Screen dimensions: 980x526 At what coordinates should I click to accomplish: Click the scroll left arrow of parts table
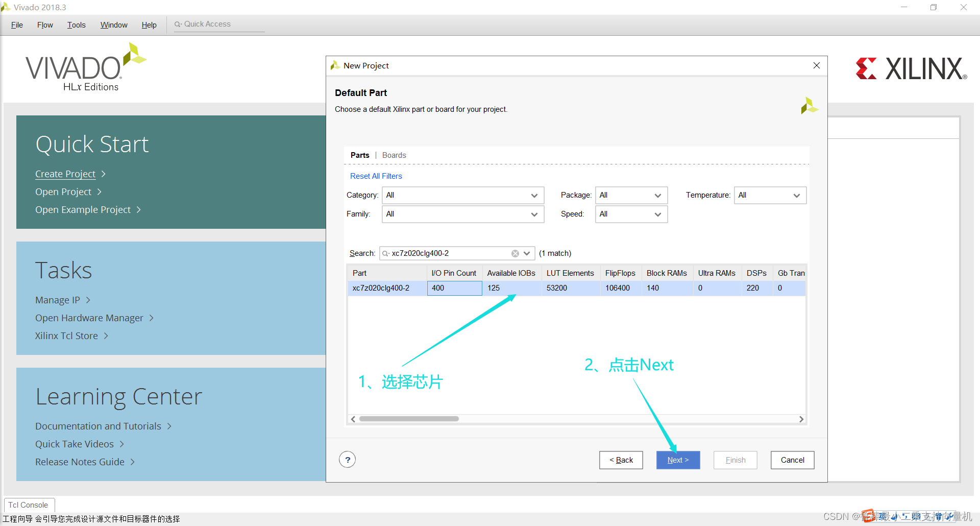click(353, 419)
